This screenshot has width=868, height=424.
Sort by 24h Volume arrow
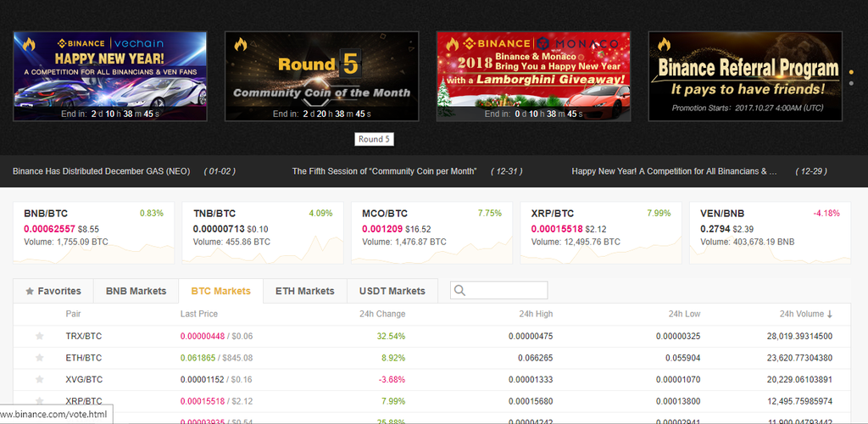(829, 314)
